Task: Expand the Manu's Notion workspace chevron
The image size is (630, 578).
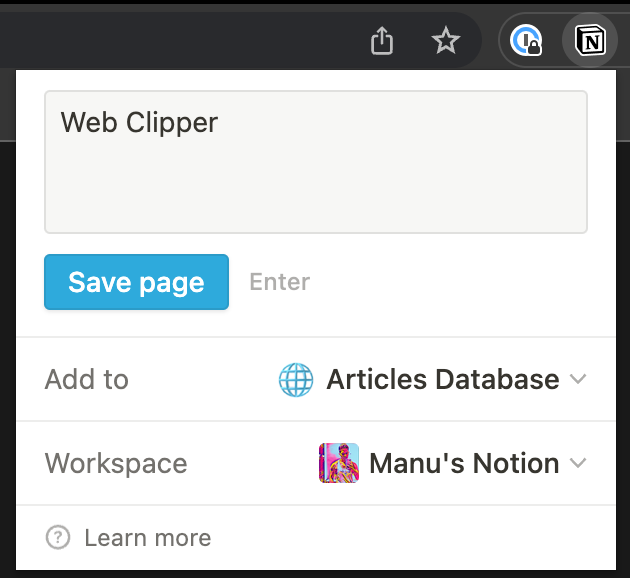Action: pyautogui.click(x=577, y=464)
